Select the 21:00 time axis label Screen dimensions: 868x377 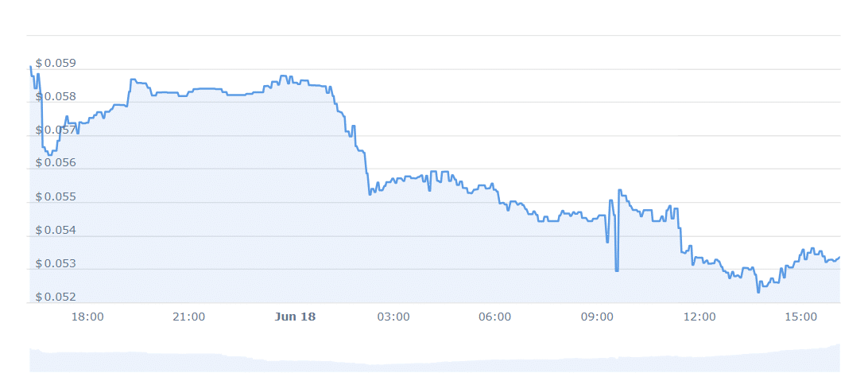click(x=189, y=317)
